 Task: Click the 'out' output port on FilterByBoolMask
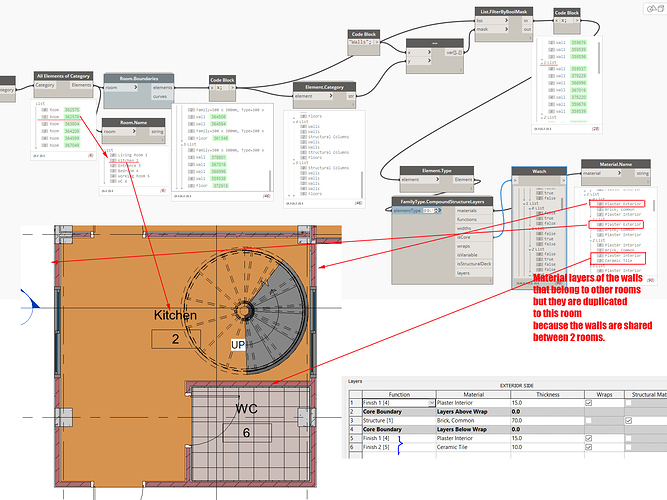[527, 29]
